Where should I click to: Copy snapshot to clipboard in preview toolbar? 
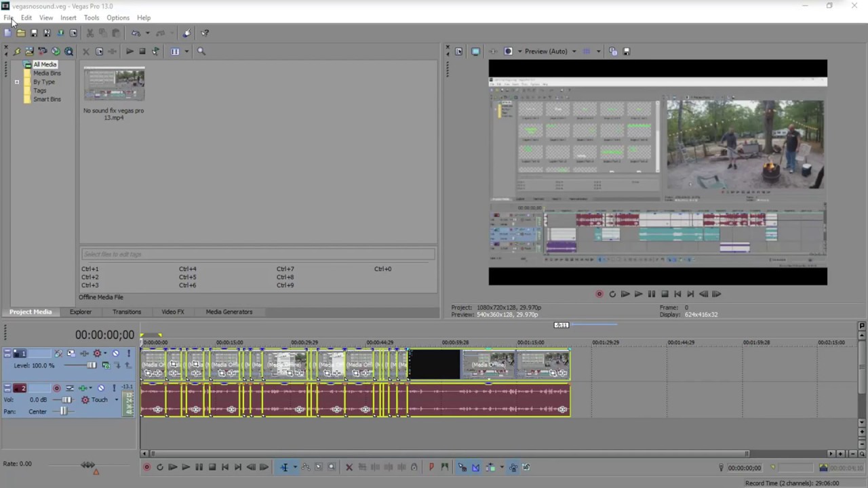(613, 52)
